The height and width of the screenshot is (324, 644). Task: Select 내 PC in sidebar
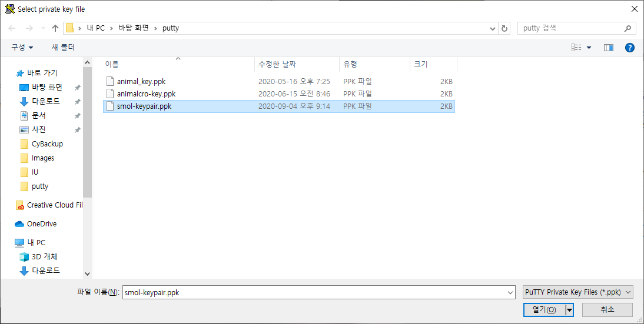tap(36, 243)
